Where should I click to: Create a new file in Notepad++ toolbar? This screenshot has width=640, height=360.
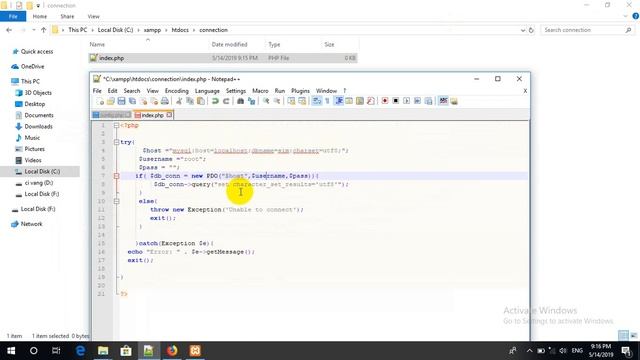coord(100,101)
